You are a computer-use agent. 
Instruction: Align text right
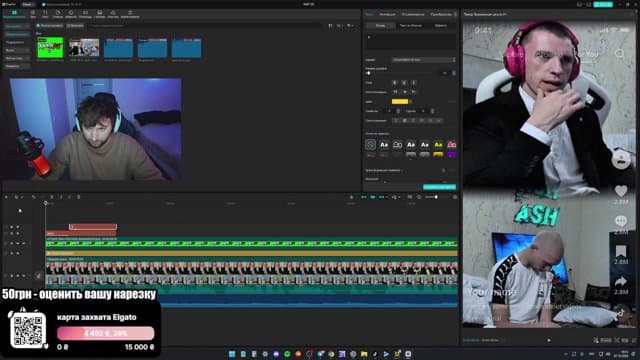(x=413, y=120)
